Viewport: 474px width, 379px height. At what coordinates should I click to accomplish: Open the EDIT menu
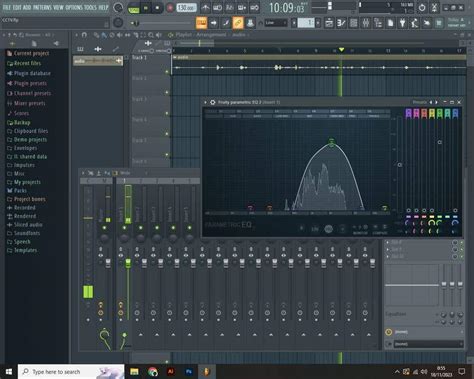(18, 7)
